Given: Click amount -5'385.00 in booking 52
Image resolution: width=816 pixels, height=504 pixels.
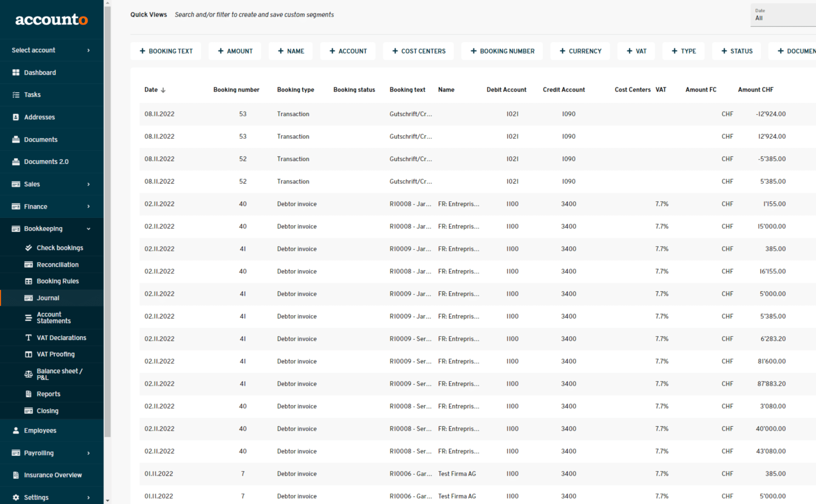Looking at the screenshot, I should click(772, 159).
